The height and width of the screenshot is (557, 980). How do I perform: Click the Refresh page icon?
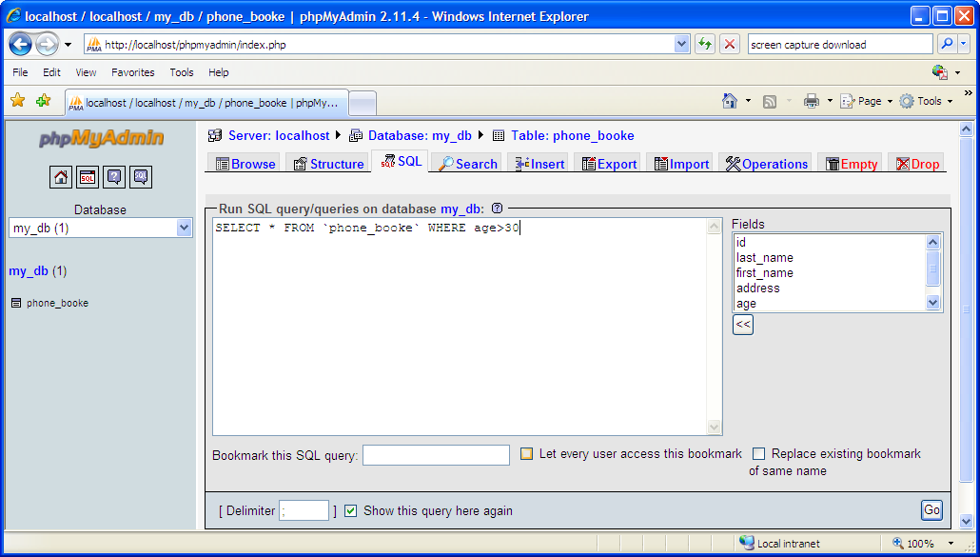(x=705, y=45)
